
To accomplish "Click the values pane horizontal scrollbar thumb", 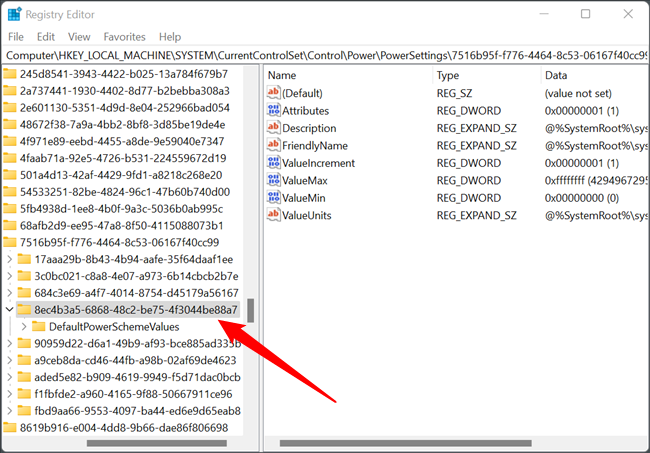I will point(405,443).
